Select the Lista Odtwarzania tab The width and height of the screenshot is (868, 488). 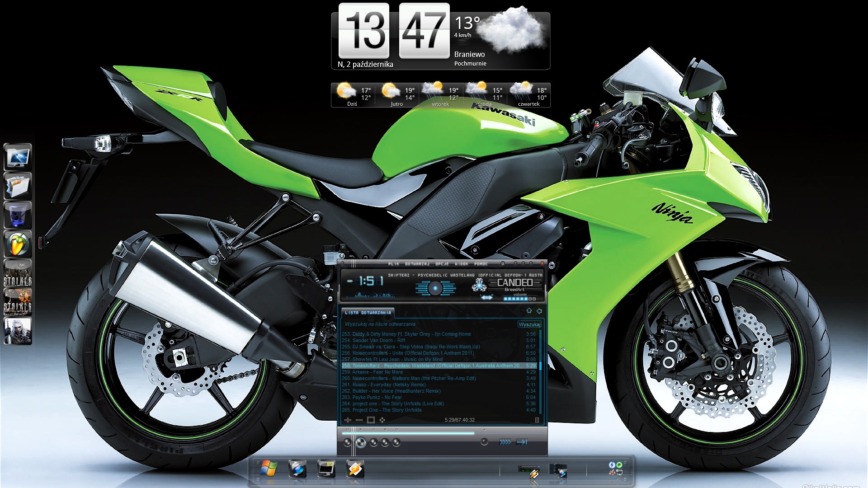coord(368,313)
